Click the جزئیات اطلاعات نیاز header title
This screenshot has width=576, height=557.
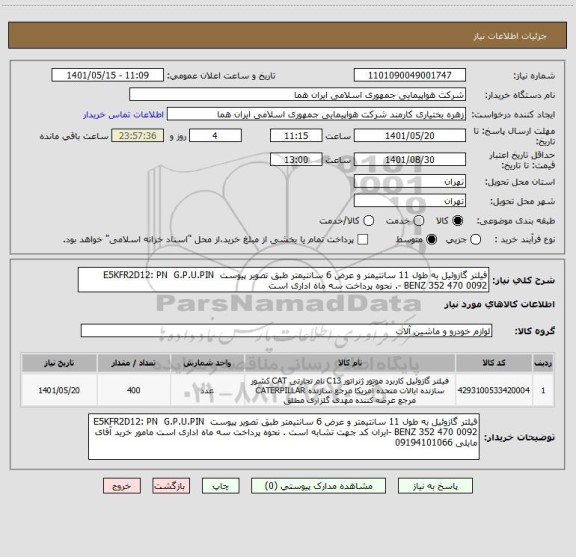(x=510, y=36)
